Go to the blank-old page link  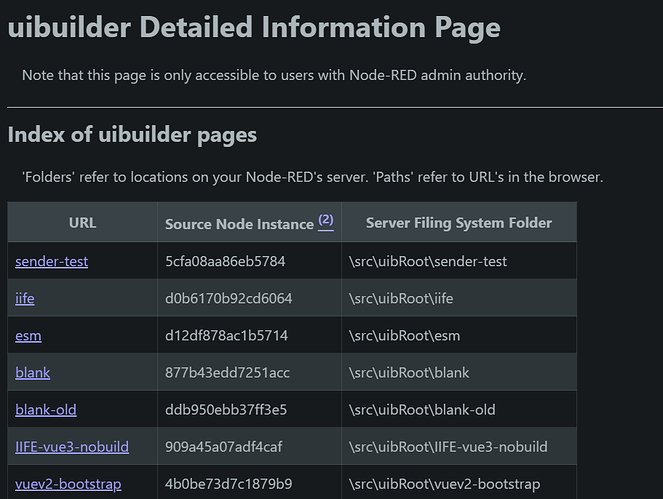(46, 409)
